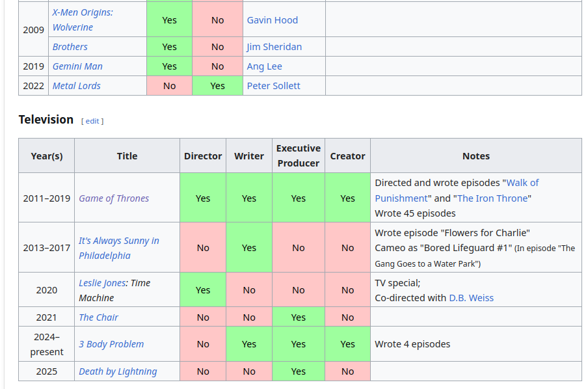Open Ang Lee's article

click(264, 66)
